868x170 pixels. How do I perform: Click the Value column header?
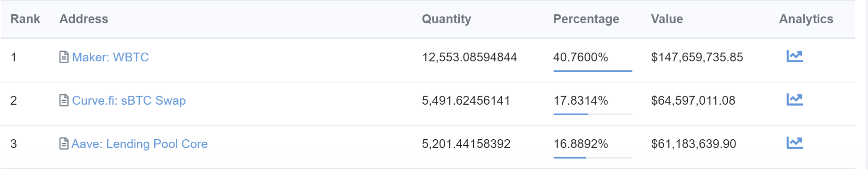pyautogui.click(x=667, y=19)
